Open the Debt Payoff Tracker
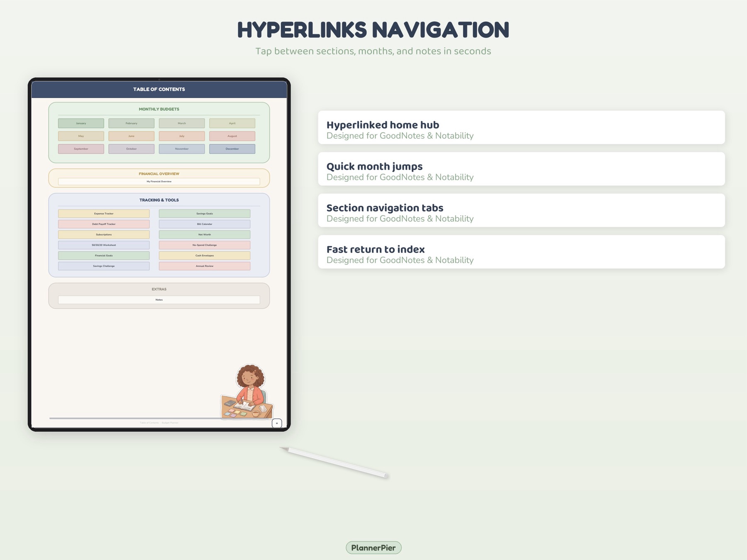 click(103, 224)
